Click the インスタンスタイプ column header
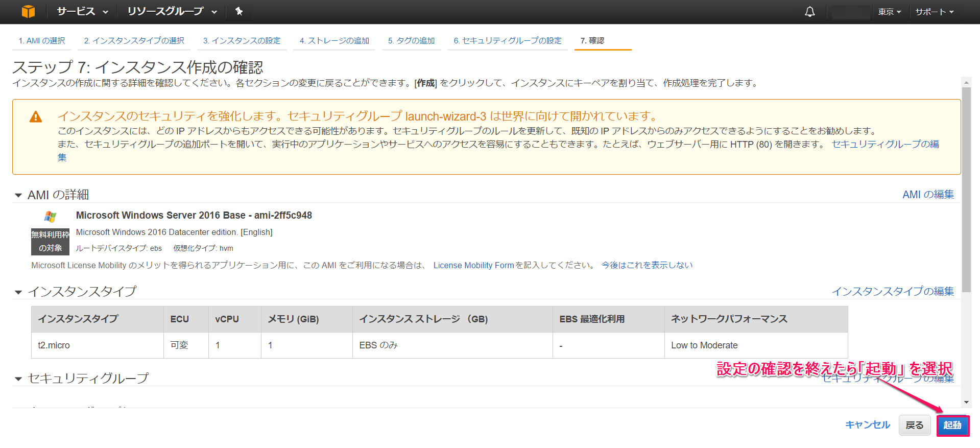Screen dimensions: 980x448 [x=98, y=319]
